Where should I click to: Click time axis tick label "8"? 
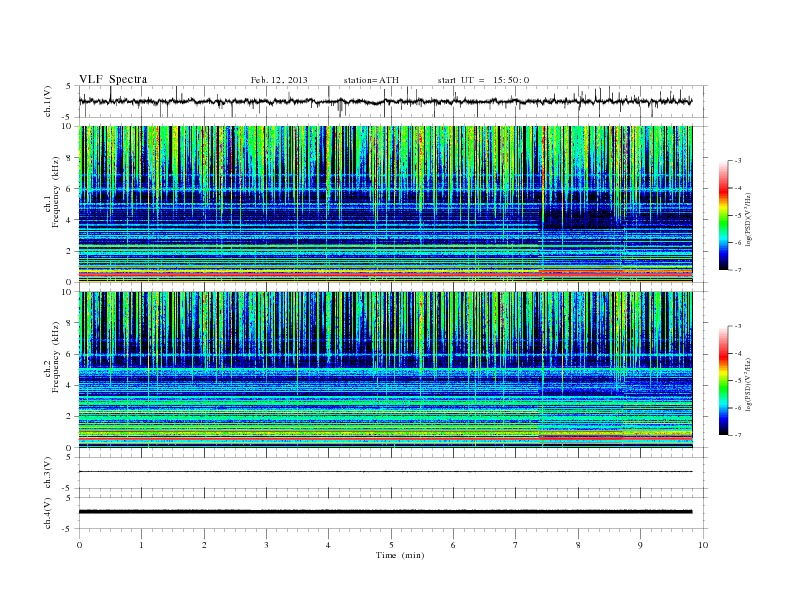pyautogui.click(x=578, y=545)
